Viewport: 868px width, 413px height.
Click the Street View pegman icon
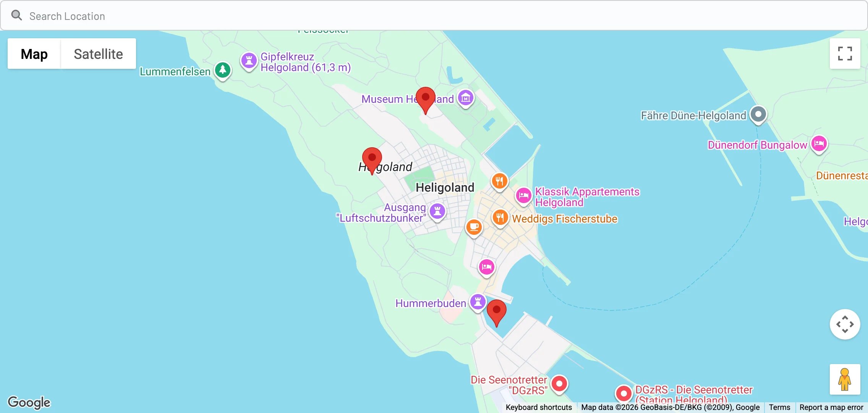click(x=845, y=379)
